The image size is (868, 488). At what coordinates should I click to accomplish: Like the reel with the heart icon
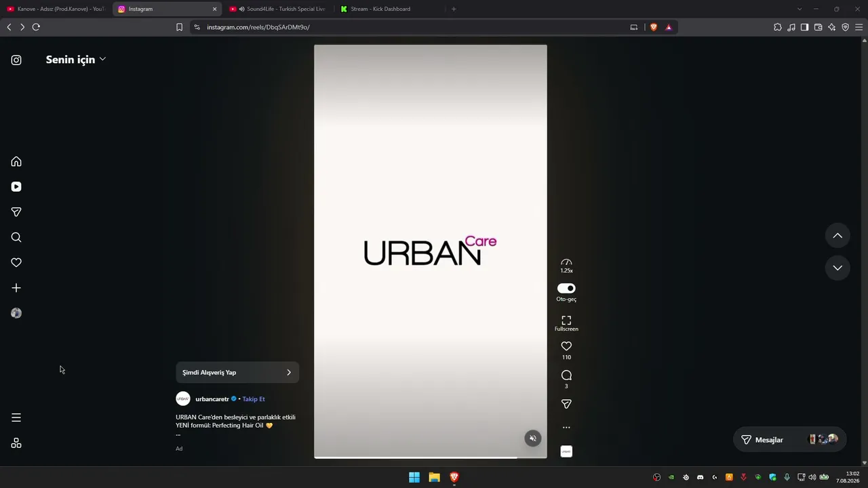[566, 346]
